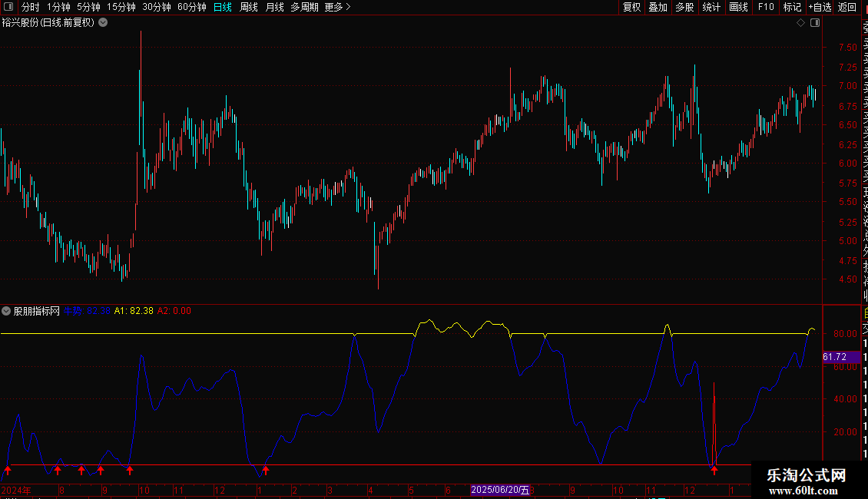Select the 15分钟 period
This screenshot has width=868, height=499.
tap(121, 7)
